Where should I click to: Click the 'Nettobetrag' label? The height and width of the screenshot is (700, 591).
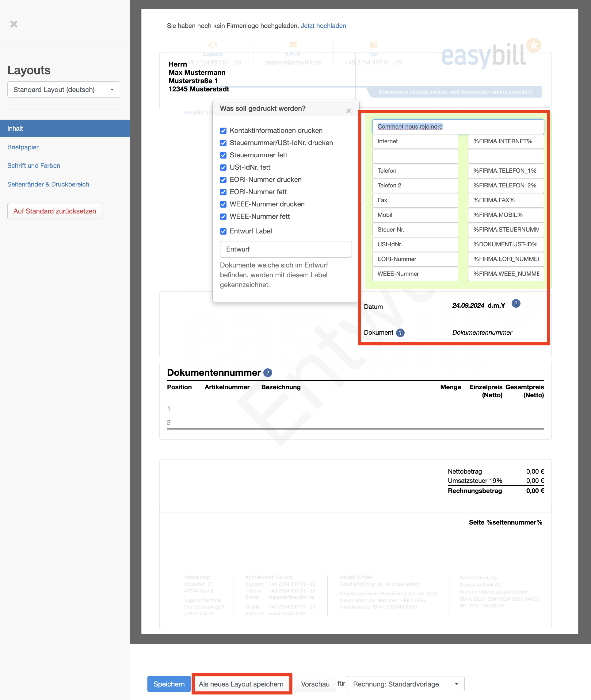[x=465, y=472]
